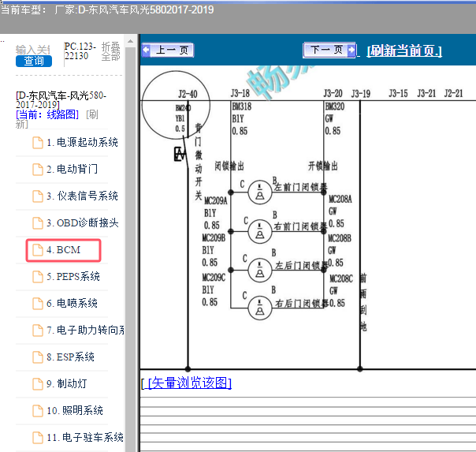The height and width of the screenshot is (452, 476).
Task: Click the 折叠全部 collapse all link
Action: [x=111, y=51]
